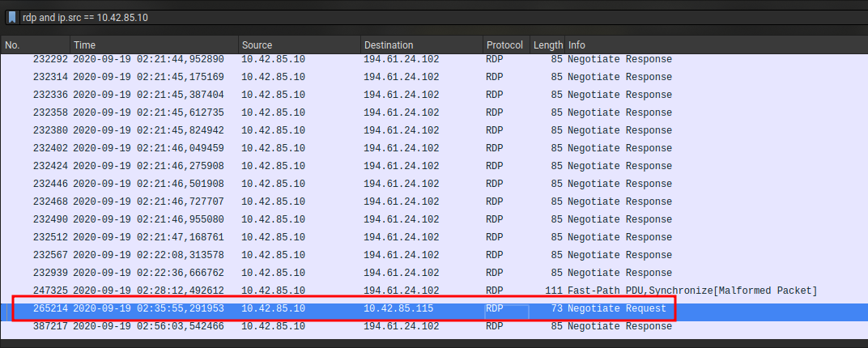Sort by the Protocol column header
The width and height of the screenshot is (868, 348).
pyautogui.click(x=504, y=45)
